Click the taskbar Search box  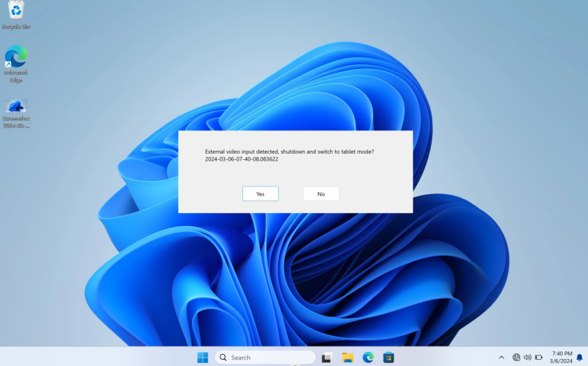coord(255,358)
